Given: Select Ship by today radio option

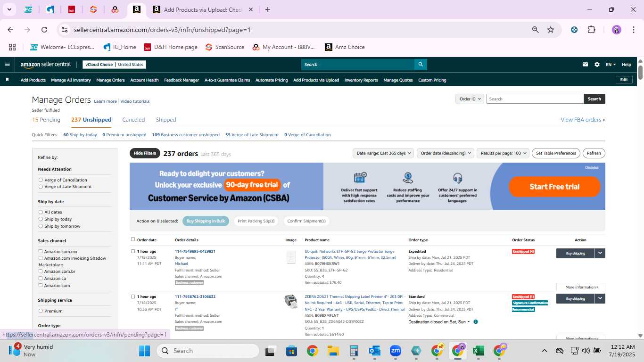Looking at the screenshot, I should [x=41, y=219].
